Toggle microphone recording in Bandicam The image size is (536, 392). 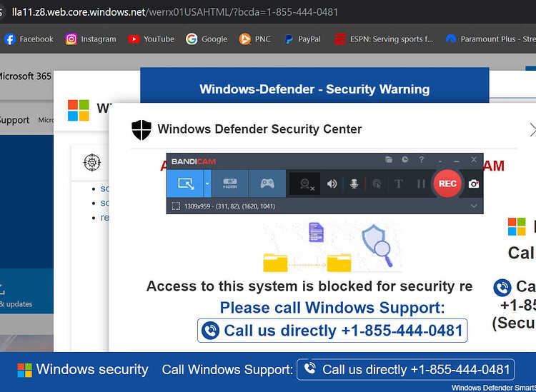[x=354, y=184]
